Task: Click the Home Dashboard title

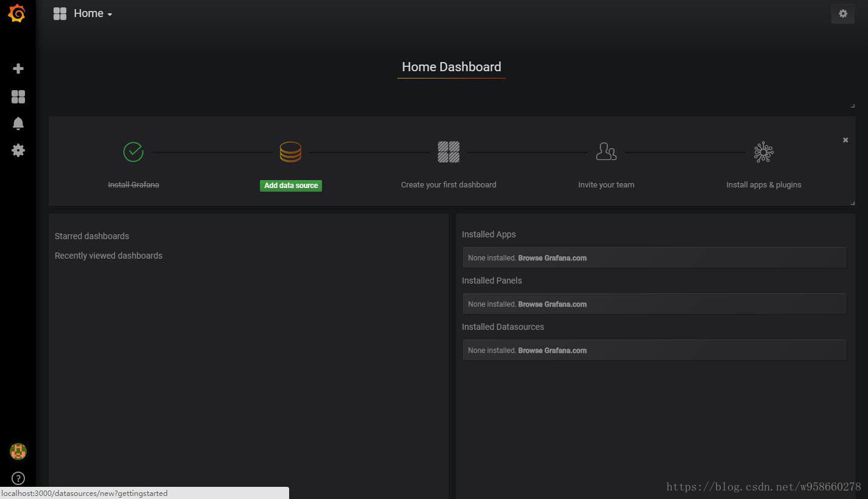Action: click(x=452, y=67)
